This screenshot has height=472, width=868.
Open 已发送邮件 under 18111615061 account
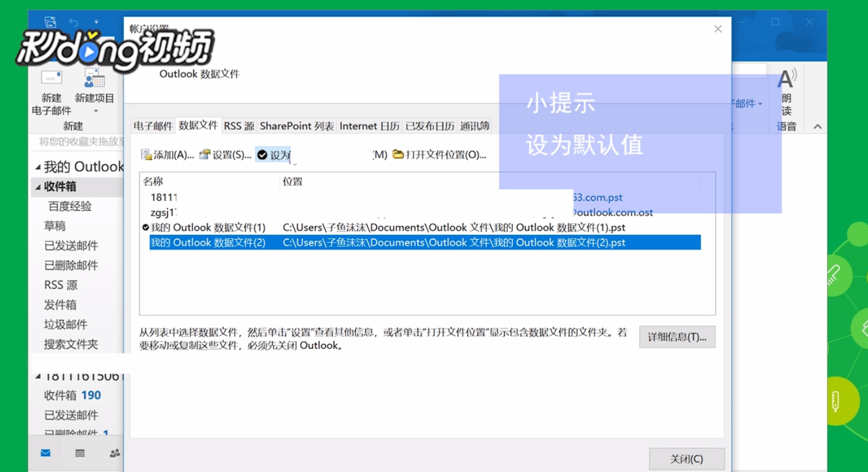71,416
